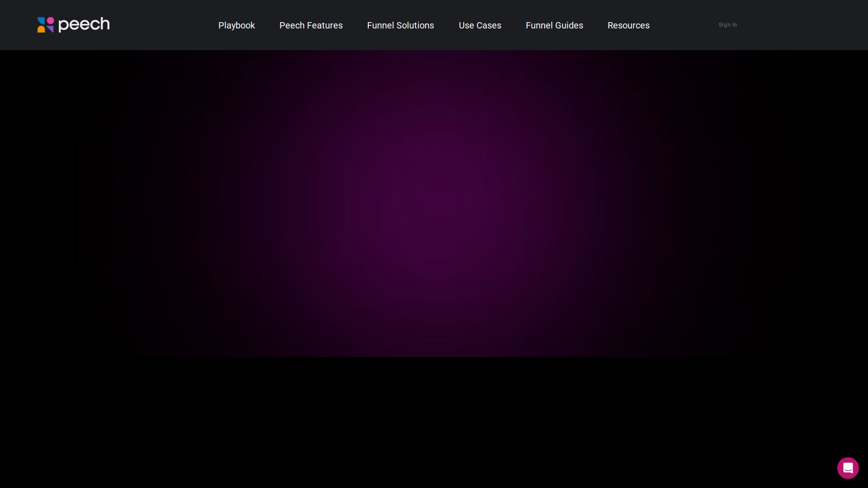Open the Funnel Guides nav item

point(554,25)
